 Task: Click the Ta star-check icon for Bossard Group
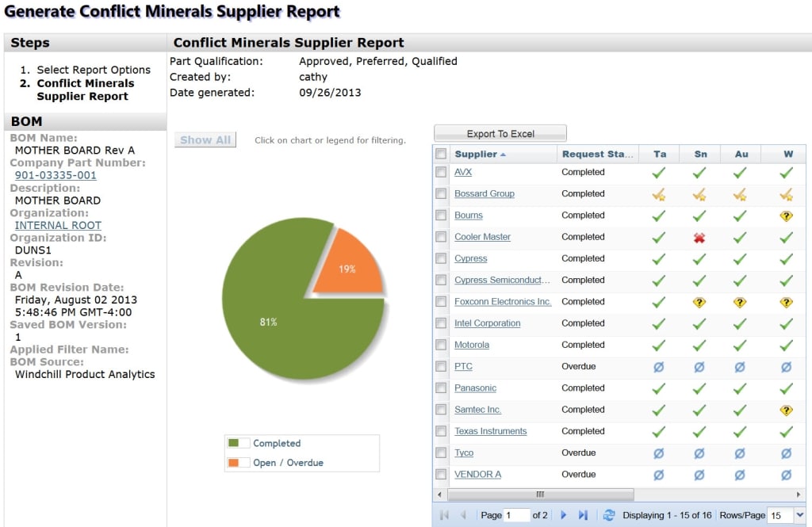(x=659, y=195)
